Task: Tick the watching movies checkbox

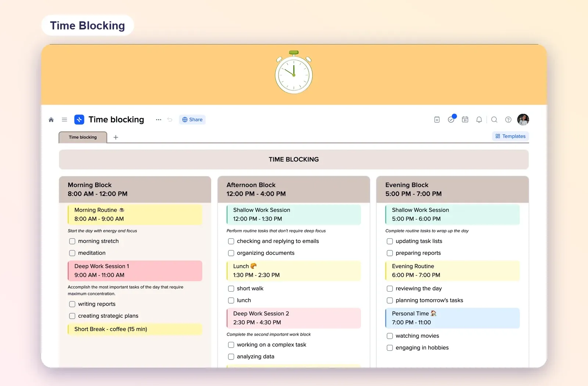Action: point(390,336)
